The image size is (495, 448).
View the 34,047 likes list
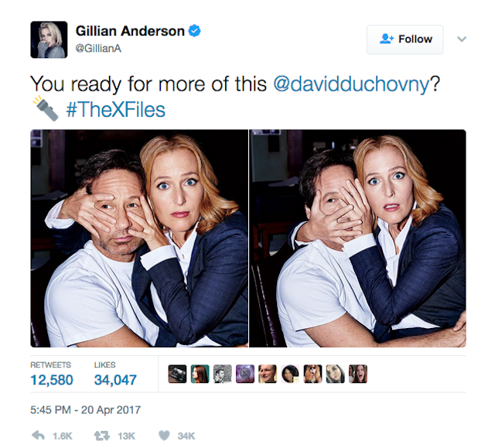point(115,374)
